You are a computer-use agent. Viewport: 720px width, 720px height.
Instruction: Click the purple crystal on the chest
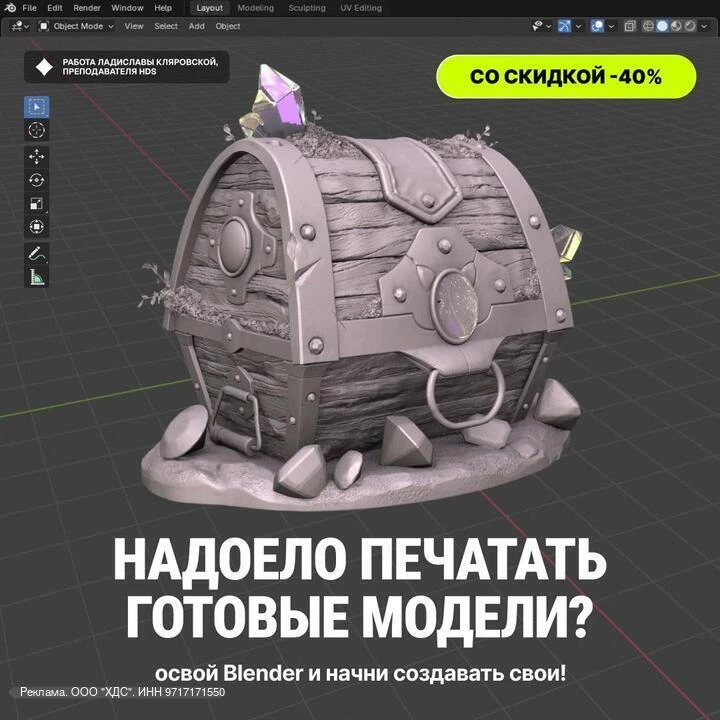[x=281, y=99]
